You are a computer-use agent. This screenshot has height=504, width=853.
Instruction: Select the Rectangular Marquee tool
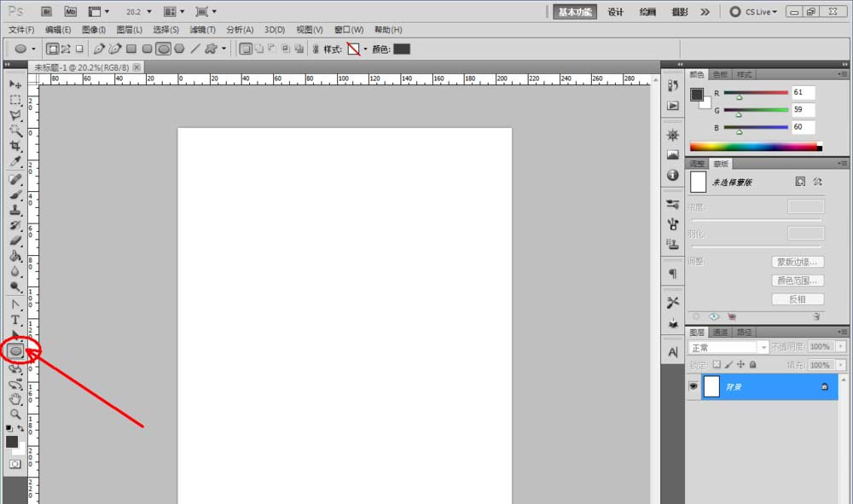15,100
